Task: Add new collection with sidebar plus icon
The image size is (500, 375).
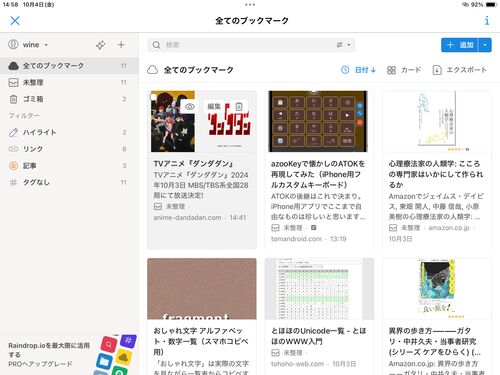Action: point(121,45)
